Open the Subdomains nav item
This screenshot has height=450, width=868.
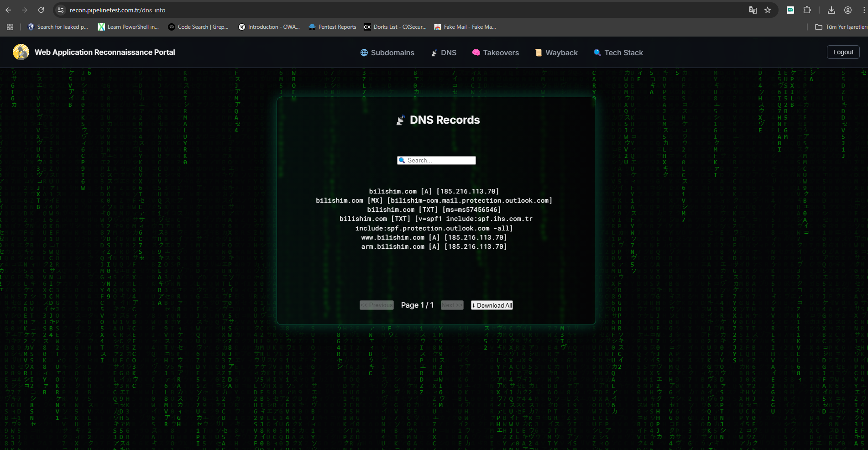click(387, 52)
